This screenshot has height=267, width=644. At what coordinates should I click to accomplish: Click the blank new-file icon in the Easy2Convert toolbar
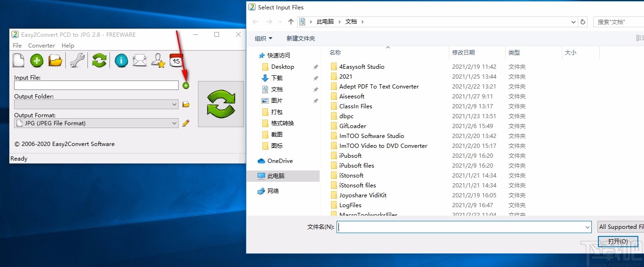(18, 60)
